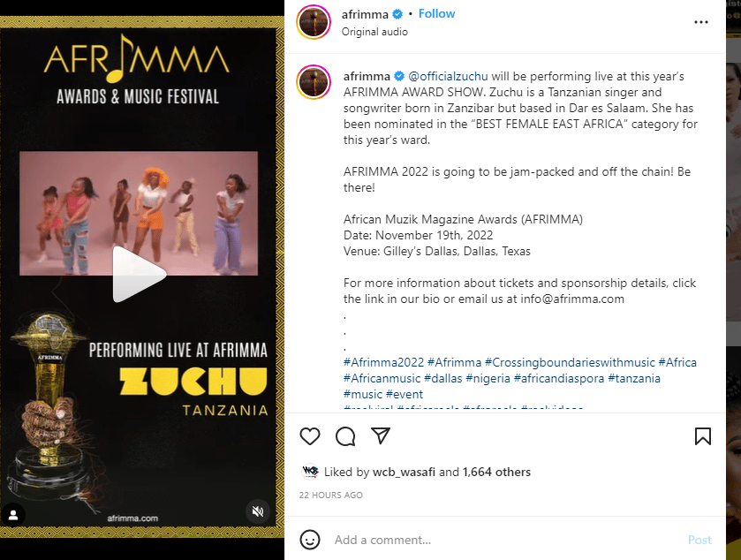Open the three-dot more options menu
The height and width of the screenshot is (560, 741).
click(x=701, y=22)
